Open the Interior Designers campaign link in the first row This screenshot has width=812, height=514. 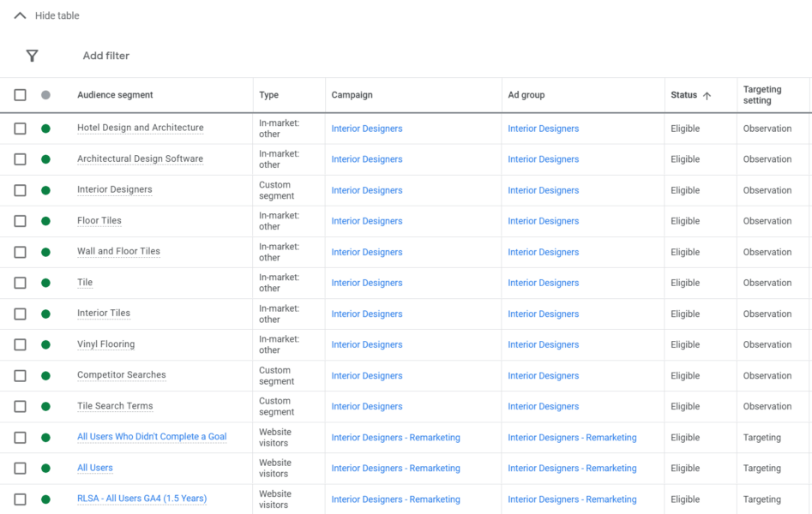366,128
